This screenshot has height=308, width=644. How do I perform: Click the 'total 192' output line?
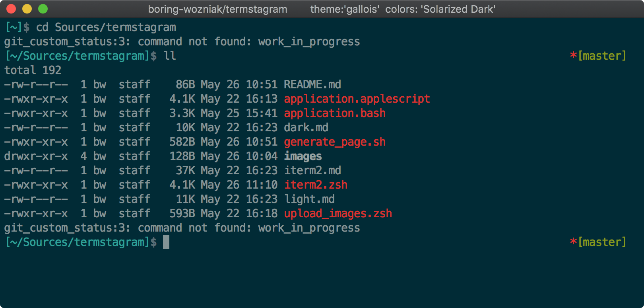click(x=33, y=70)
